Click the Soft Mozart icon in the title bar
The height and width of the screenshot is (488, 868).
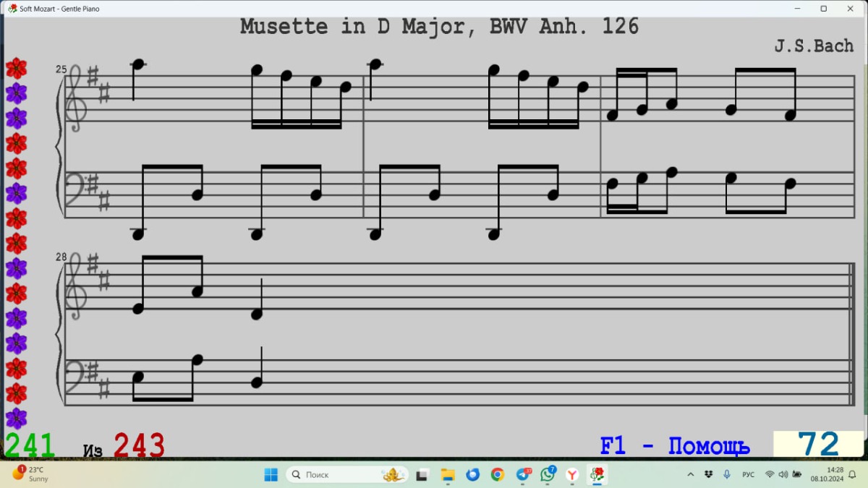pyautogui.click(x=12, y=9)
